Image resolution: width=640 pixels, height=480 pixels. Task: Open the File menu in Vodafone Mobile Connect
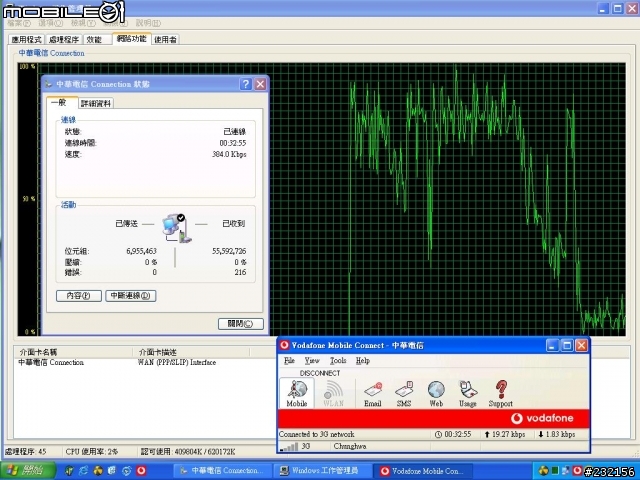(x=289, y=360)
